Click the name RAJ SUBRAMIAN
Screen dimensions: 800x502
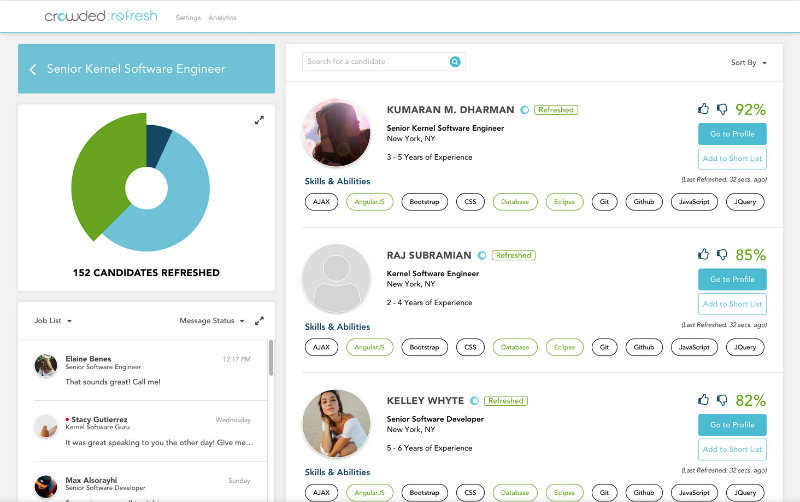click(429, 255)
